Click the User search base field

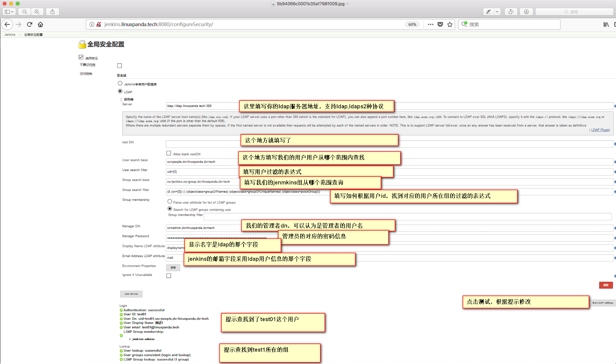[389, 162]
